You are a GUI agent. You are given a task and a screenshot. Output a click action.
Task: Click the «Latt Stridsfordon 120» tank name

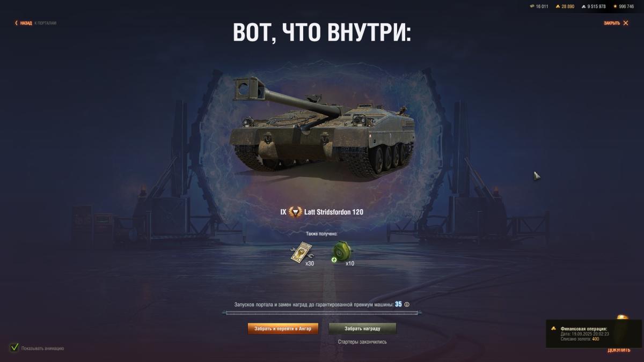[x=334, y=212]
